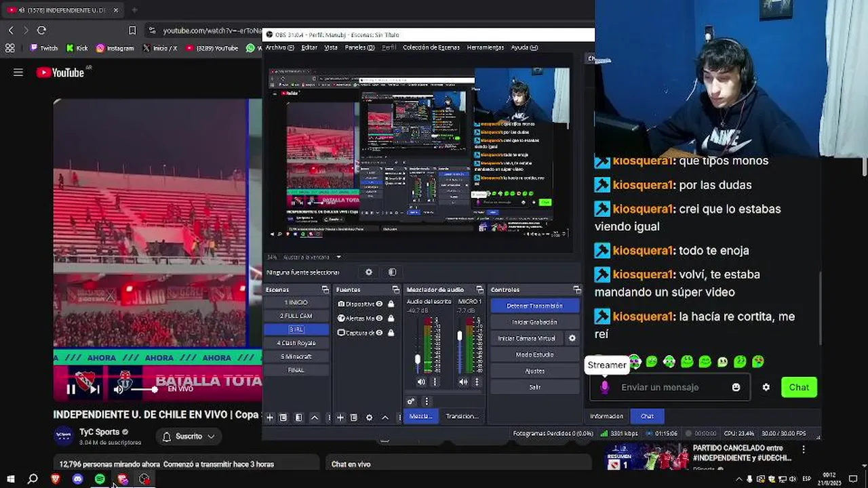Mute MICRO 1 audio channel

463,382
